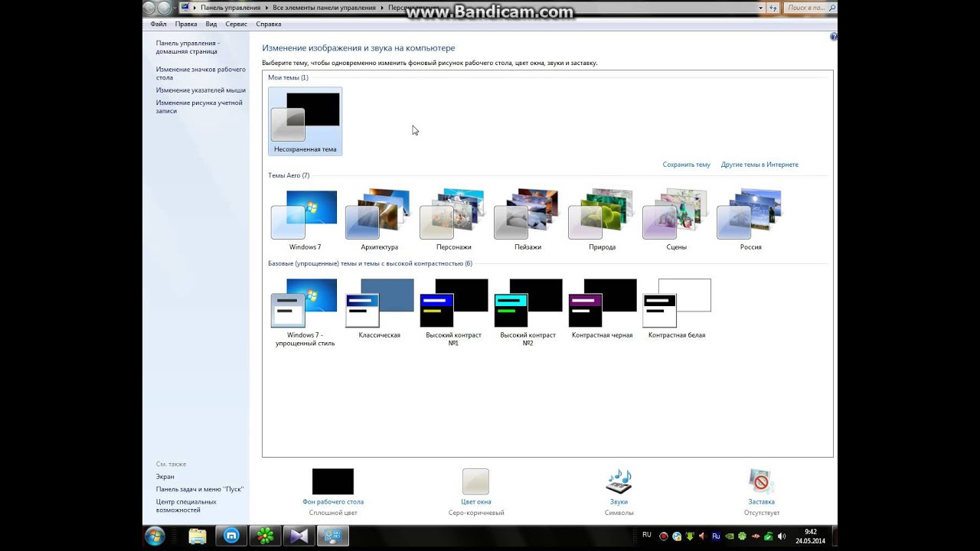
Task: Apply the Классическая theme
Action: click(379, 308)
